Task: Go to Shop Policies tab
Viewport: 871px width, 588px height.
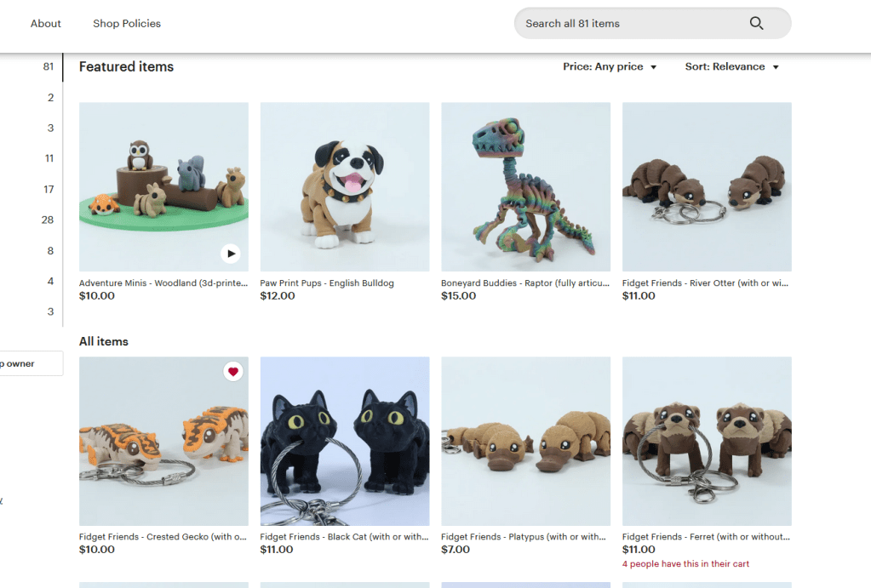Action: click(127, 24)
